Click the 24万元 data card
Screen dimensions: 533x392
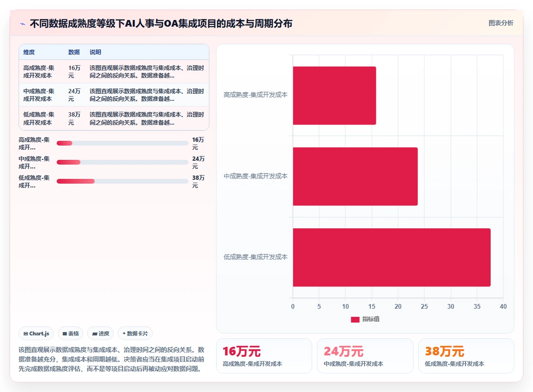tap(365, 356)
